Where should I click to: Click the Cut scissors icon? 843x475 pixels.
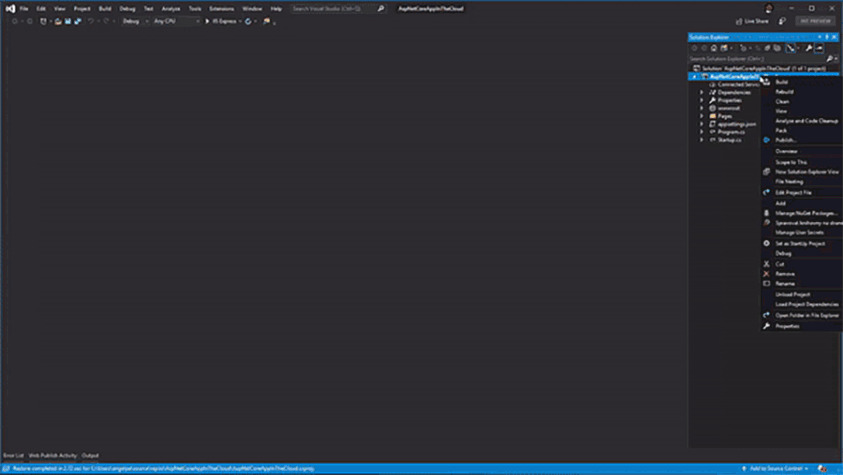coord(767,264)
